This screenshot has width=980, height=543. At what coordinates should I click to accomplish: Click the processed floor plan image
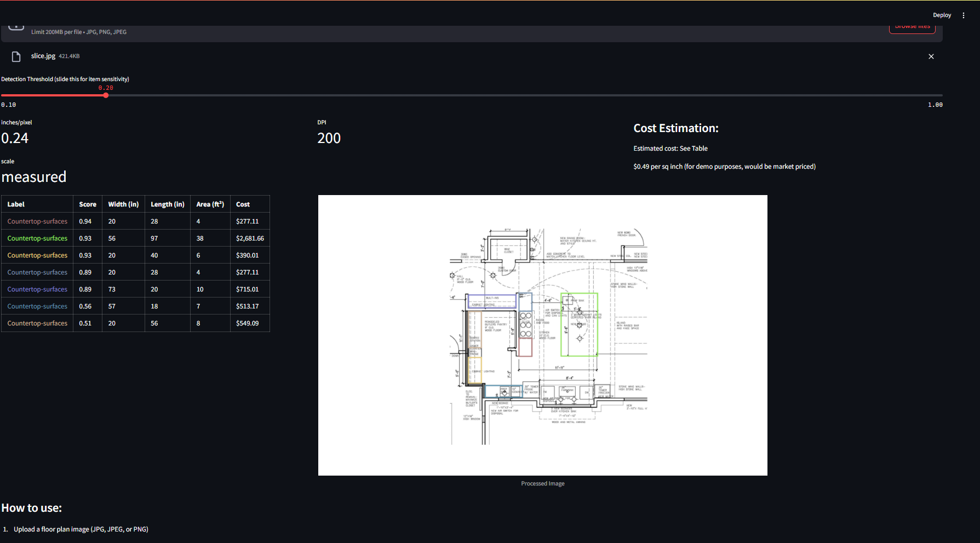(x=542, y=334)
